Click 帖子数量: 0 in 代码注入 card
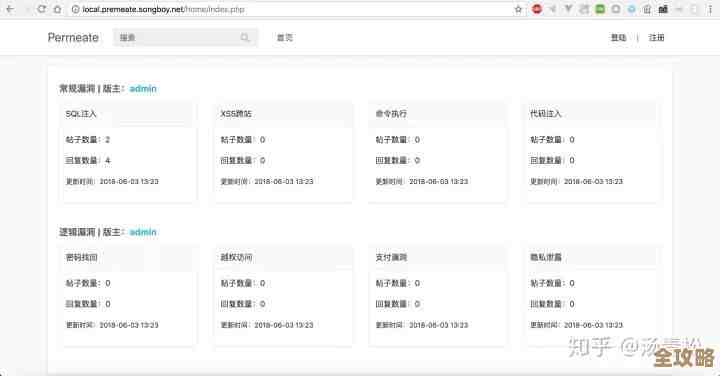Viewport: 720px width, 376px height. pyautogui.click(x=552, y=140)
